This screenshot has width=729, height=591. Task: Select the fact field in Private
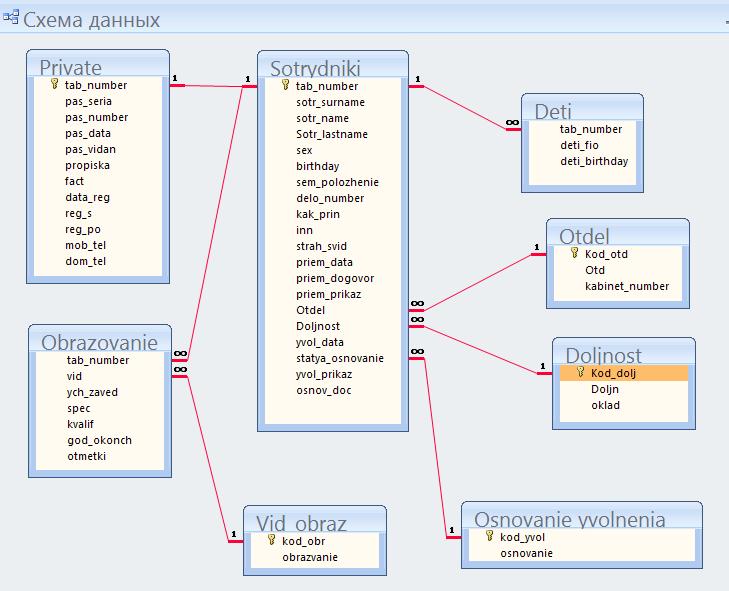click(x=74, y=181)
